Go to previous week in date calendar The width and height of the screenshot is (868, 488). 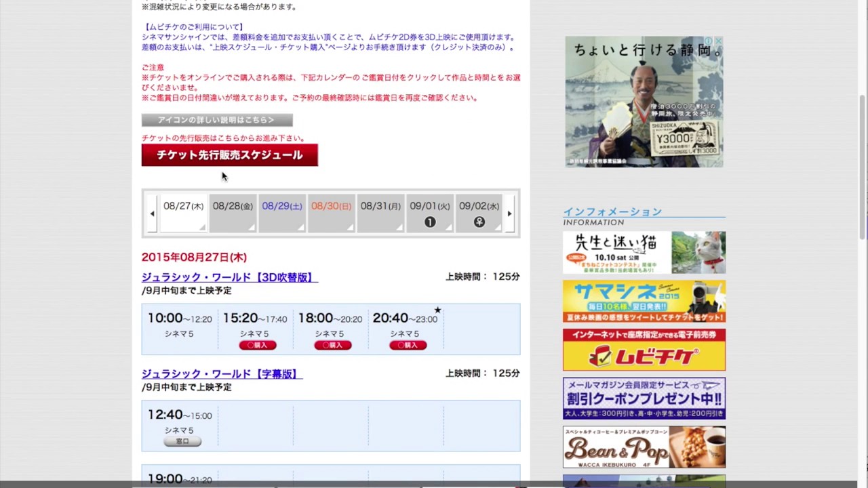point(152,213)
